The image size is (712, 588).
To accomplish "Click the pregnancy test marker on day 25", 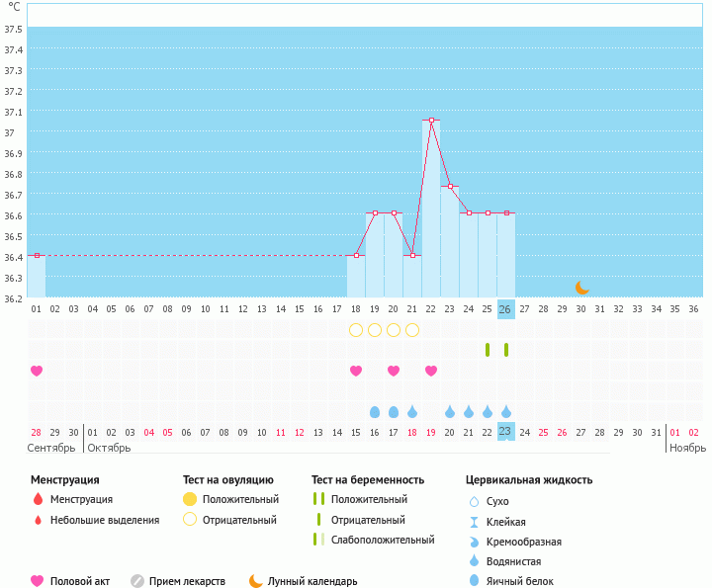I will coord(488,350).
